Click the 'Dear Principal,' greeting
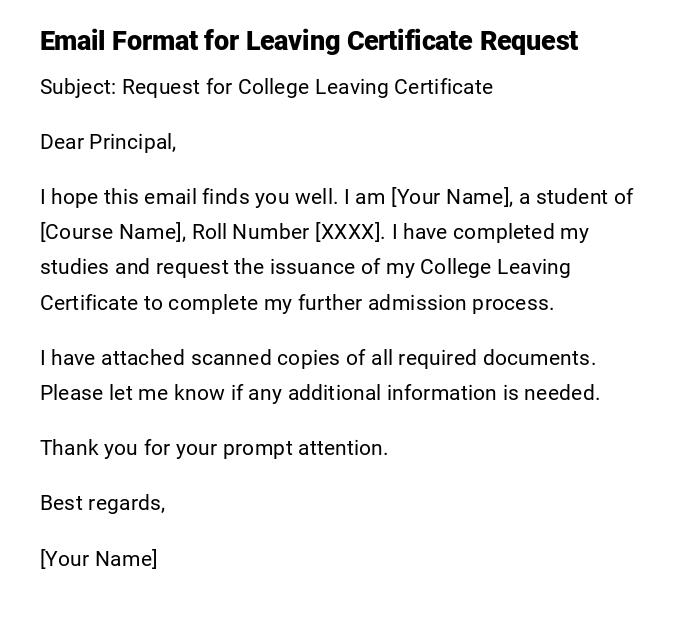The width and height of the screenshot is (700, 621). tap(108, 142)
